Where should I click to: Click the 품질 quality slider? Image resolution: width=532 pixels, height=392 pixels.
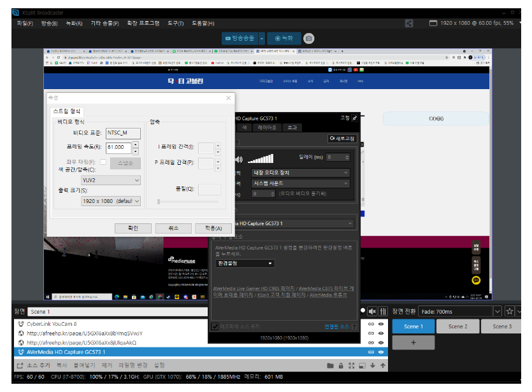coord(187,202)
